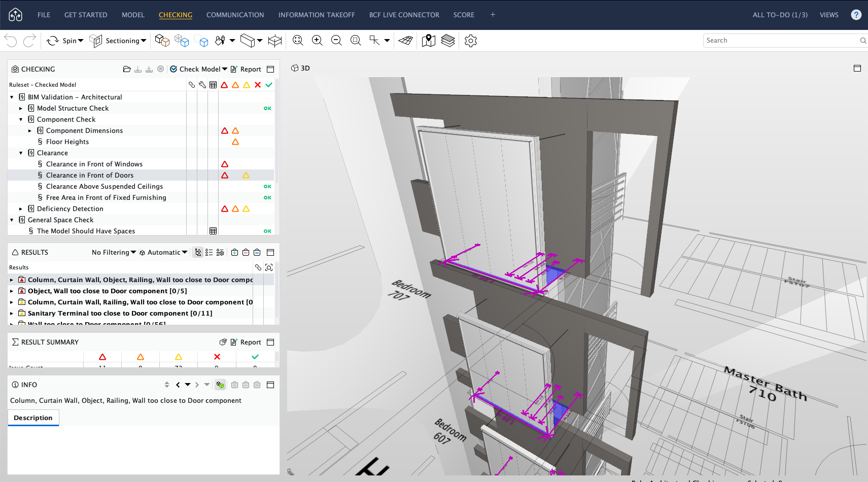Click the Add to selection basket icon in Results
The width and height of the screenshot is (868, 482).
point(234,252)
